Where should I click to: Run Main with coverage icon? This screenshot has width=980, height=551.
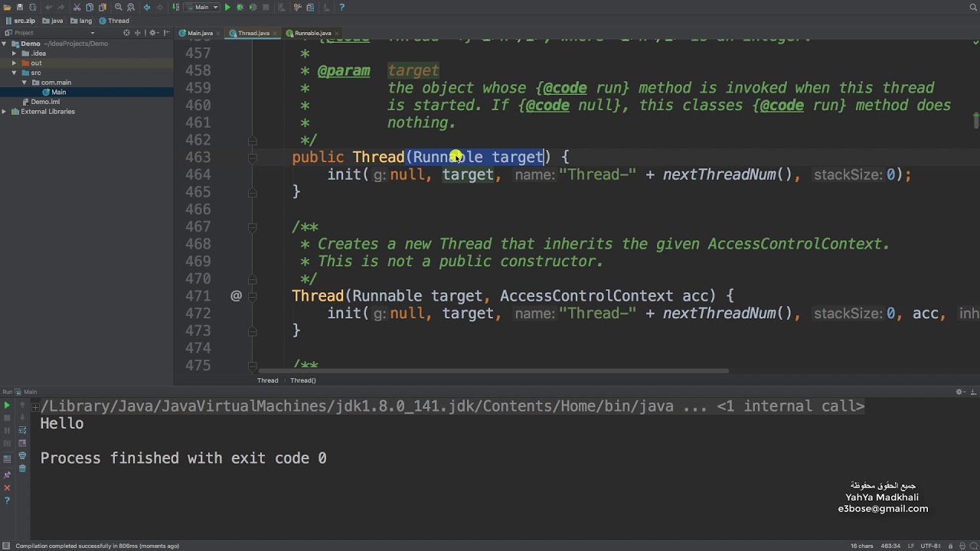click(x=253, y=7)
